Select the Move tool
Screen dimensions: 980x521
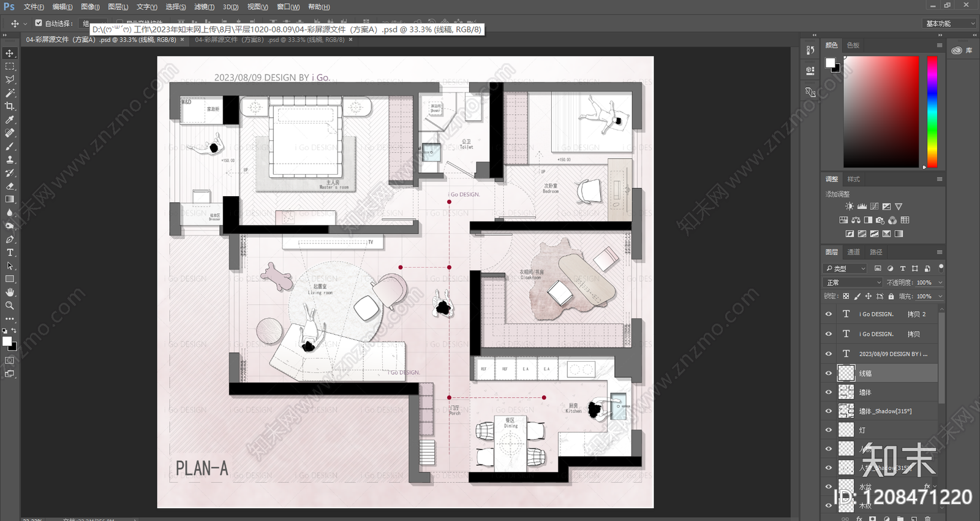(10, 53)
